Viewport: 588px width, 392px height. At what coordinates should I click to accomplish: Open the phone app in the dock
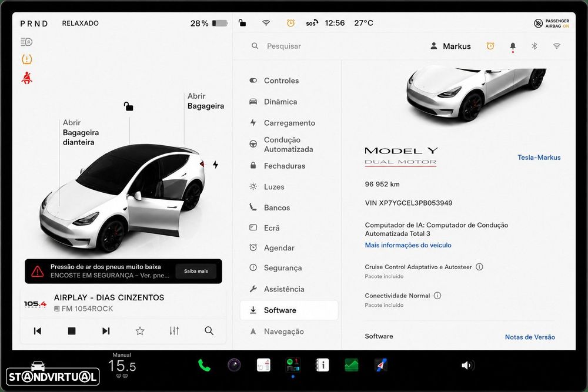204,365
